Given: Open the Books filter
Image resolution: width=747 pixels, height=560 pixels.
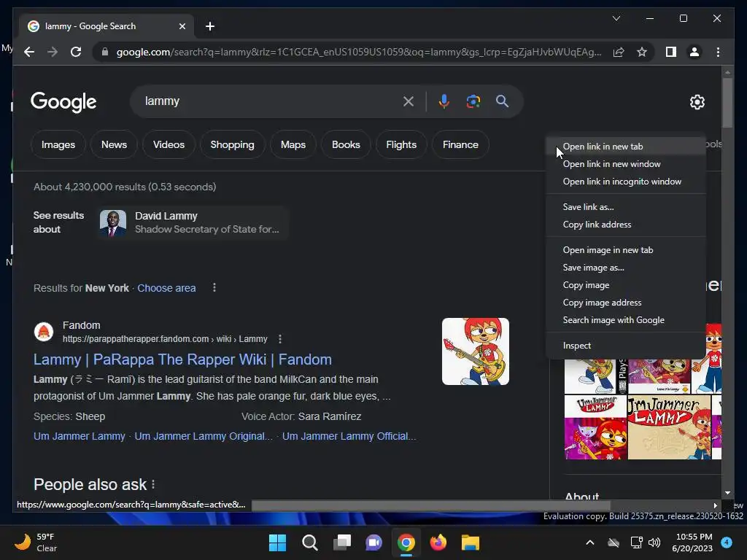Looking at the screenshot, I should (346, 145).
